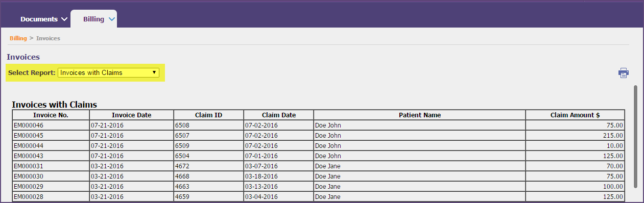This screenshot has width=644, height=203.
Task: Click the Invoice Date column header
Action: 132,115
